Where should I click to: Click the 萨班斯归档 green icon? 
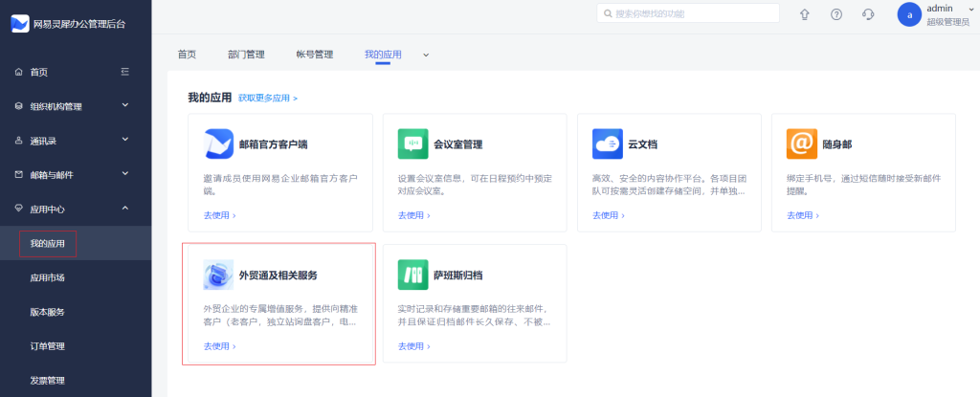[412, 276]
